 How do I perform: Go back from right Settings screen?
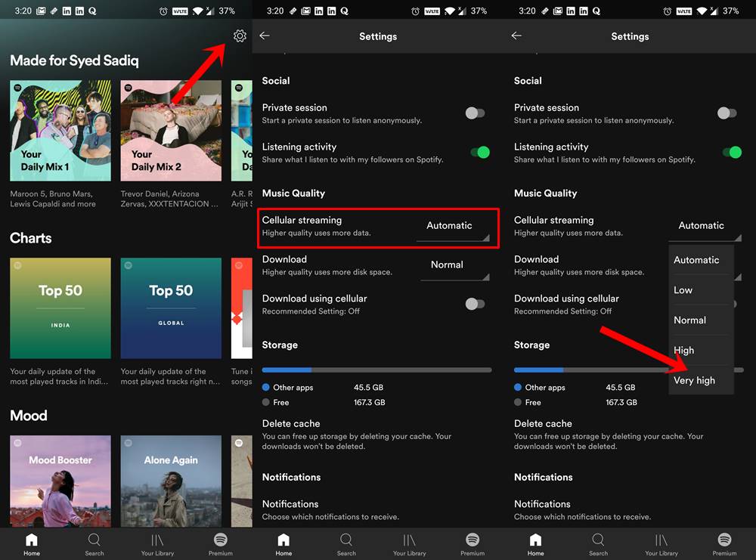(x=516, y=36)
